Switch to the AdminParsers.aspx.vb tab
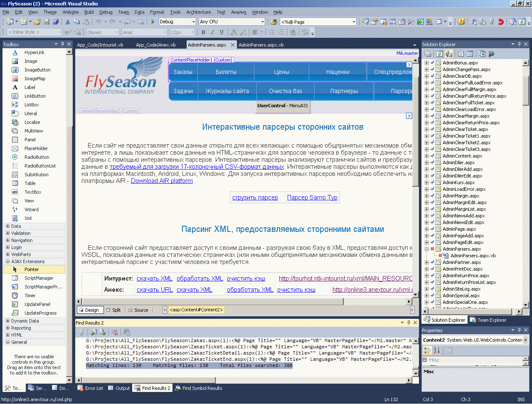Image resolution: width=532 pixels, height=404 pixels. click(x=261, y=45)
